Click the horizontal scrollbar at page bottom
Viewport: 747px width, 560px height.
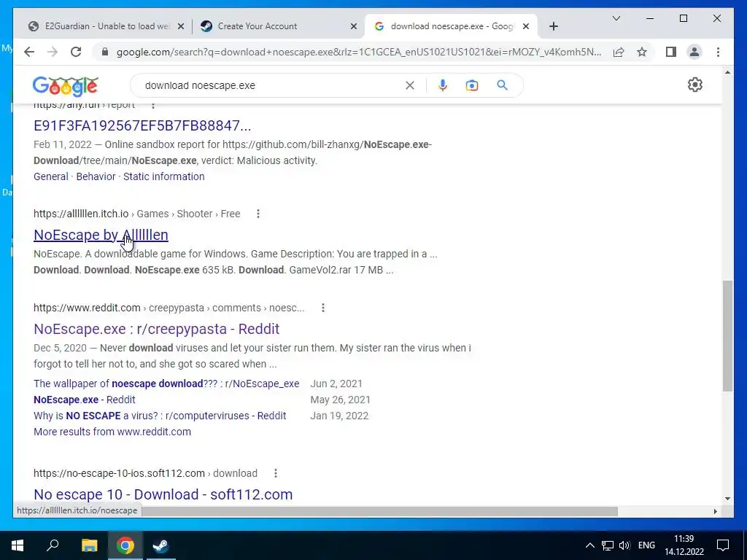379,511
